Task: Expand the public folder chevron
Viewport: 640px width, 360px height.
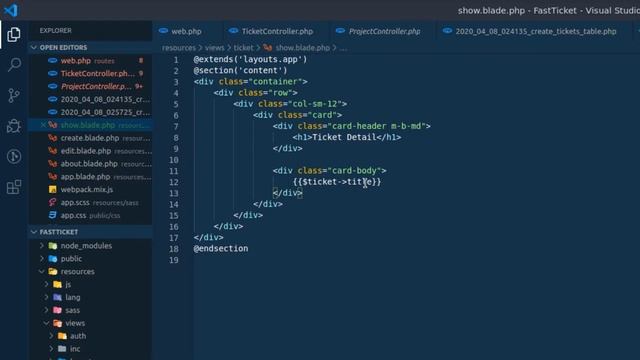Action: coord(42,258)
